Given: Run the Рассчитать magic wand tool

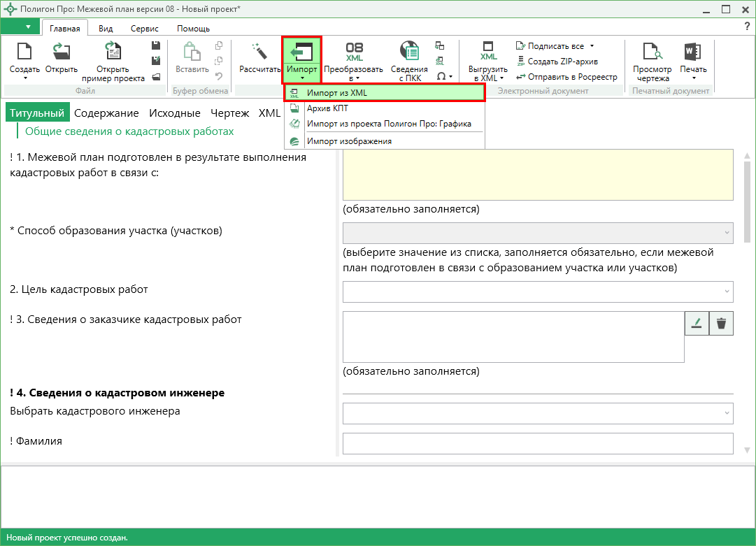Looking at the screenshot, I should point(259,52).
